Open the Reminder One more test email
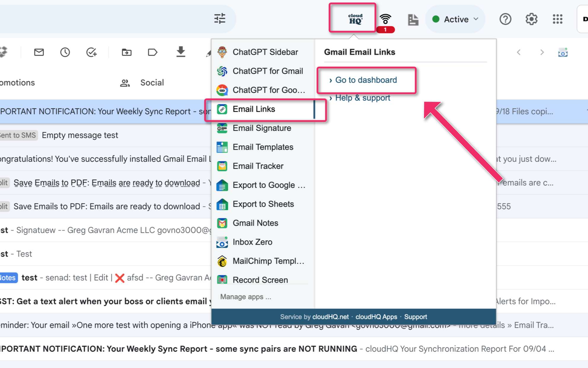Screen dimensions: 588x368 pyautogui.click(x=294, y=325)
